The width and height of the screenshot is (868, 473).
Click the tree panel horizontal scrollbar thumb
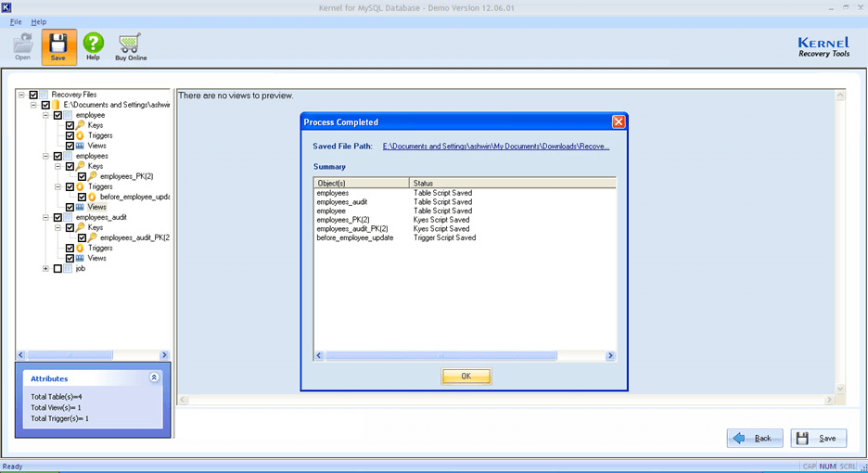[70, 355]
